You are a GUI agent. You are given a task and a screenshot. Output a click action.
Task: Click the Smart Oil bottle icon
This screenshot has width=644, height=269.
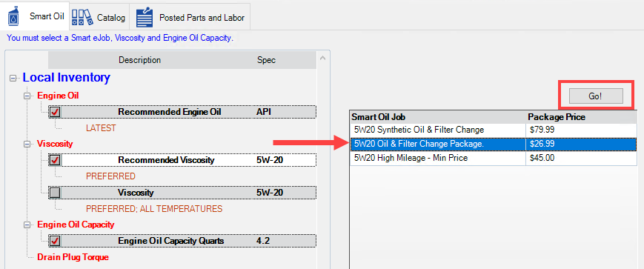click(x=13, y=17)
